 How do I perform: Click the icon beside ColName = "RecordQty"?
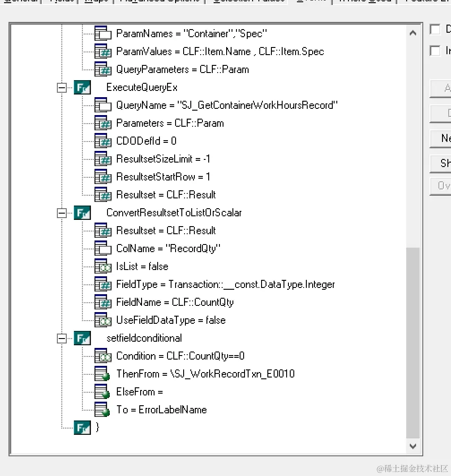[x=103, y=249]
